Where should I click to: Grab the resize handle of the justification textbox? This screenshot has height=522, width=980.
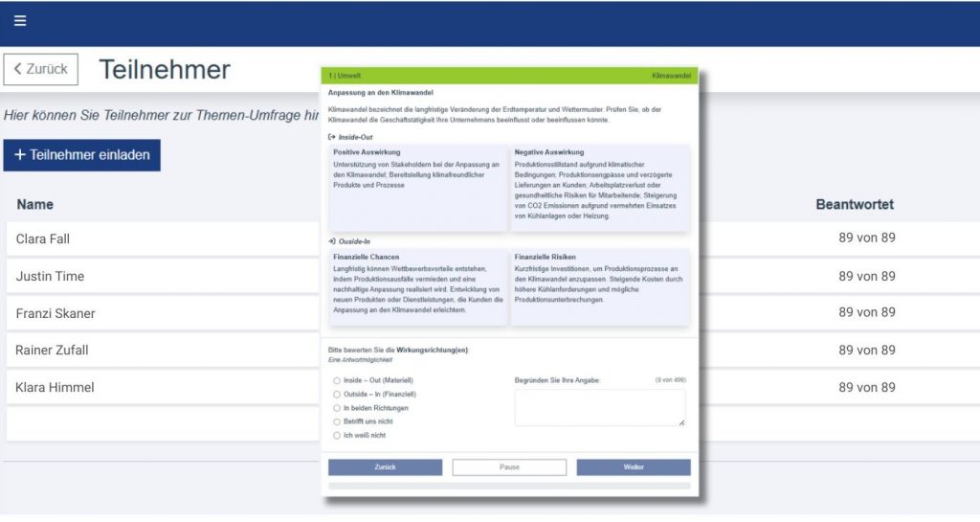click(x=681, y=421)
